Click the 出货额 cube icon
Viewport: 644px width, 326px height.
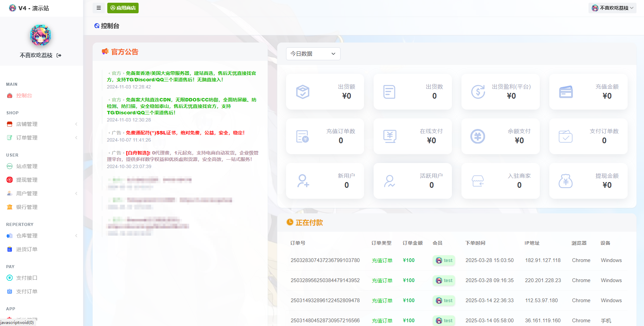pyautogui.click(x=302, y=92)
